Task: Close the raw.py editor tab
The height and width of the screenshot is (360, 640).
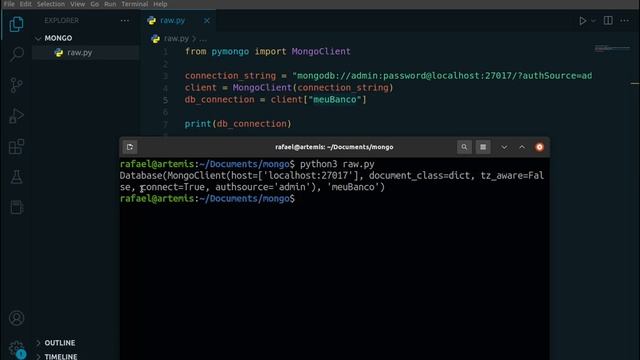Action: tap(207, 20)
